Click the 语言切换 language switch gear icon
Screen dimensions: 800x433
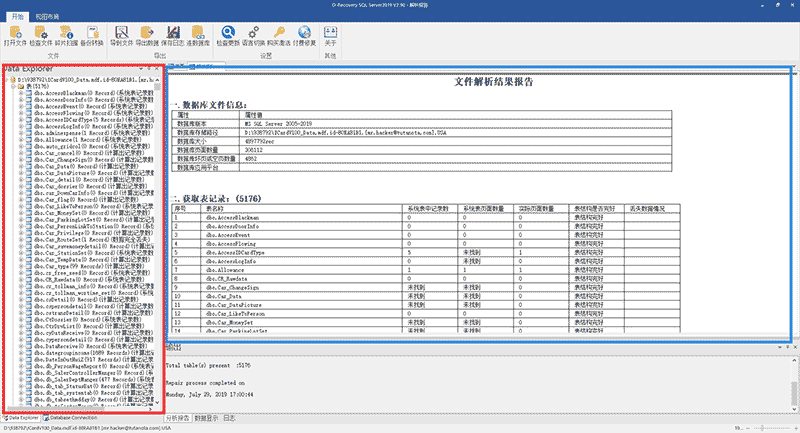coord(253,33)
